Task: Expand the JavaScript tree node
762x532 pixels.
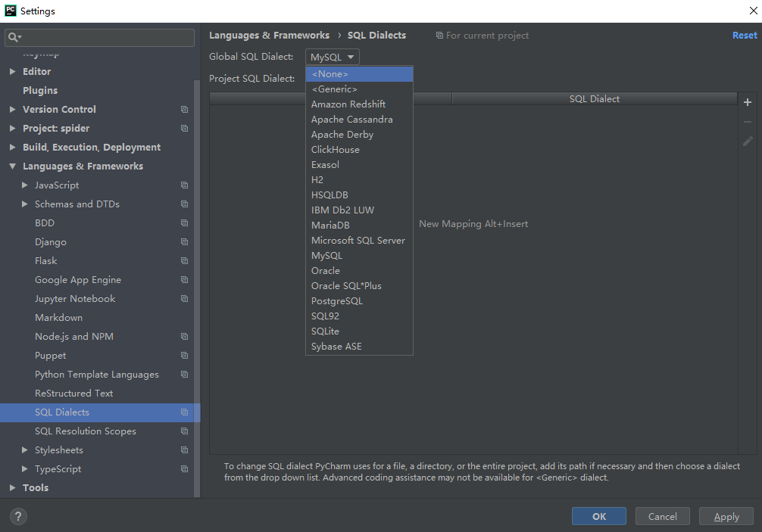Action: pyautogui.click(x=25, y=185)
